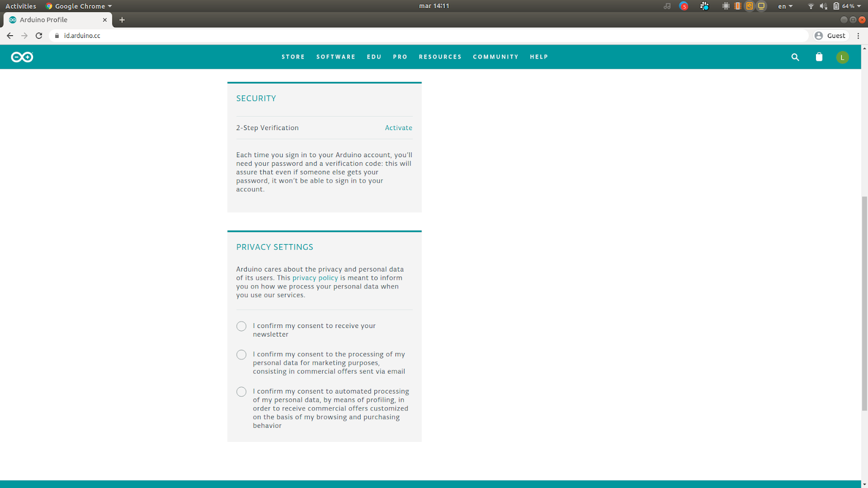The width and height of the screenshot is (868, 488).
Task: Click the Arduino infinity logo
Action: click(x=22, y=57)
